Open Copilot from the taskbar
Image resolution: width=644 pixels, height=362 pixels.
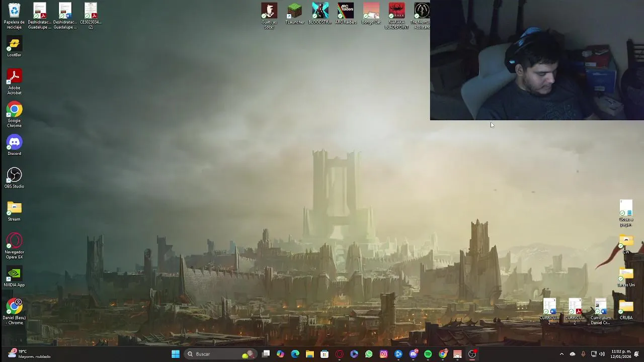coord(280,354)
